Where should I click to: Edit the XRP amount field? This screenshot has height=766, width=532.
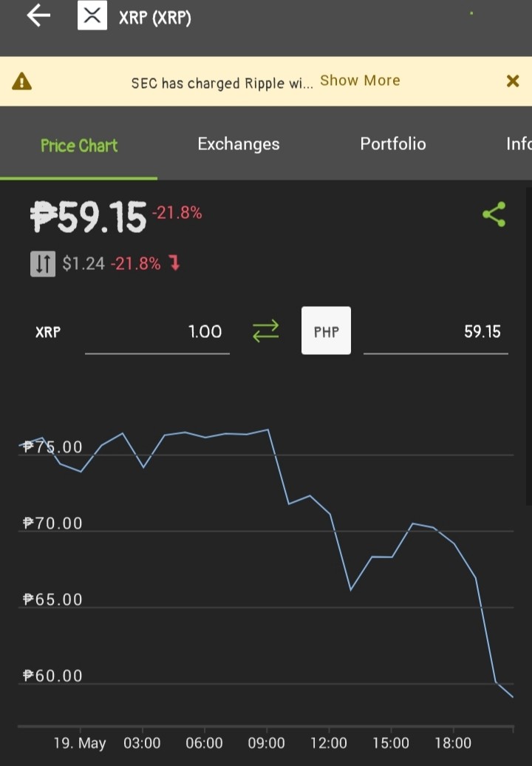pyautogui.click(x=157, y=332)
